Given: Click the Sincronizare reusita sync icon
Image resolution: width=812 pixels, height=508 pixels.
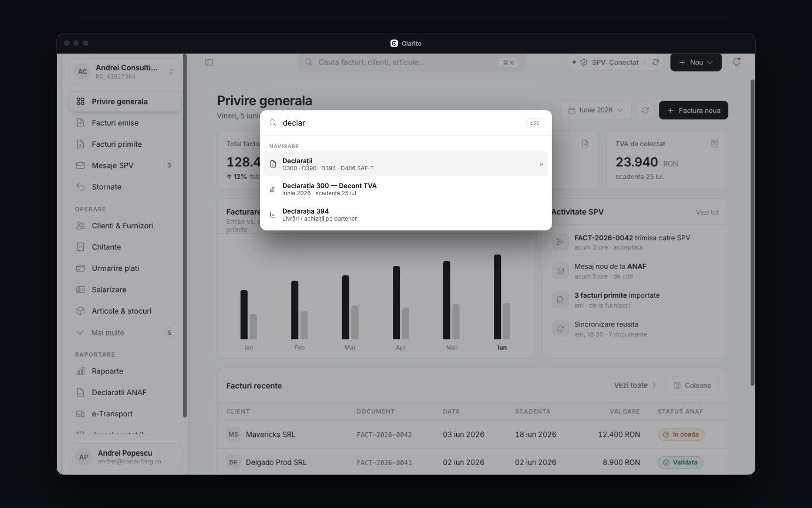Looking at the screenshot, I should (560, 328).
